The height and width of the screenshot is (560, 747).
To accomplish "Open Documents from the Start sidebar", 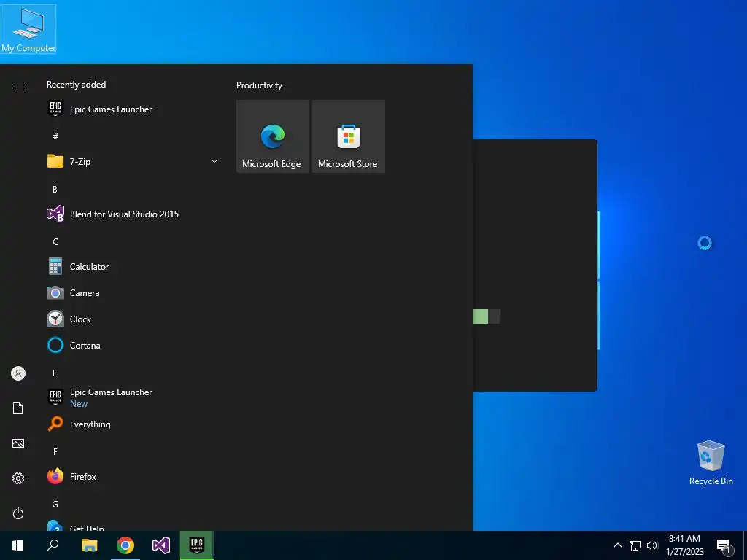I will (x=18, y=408).
